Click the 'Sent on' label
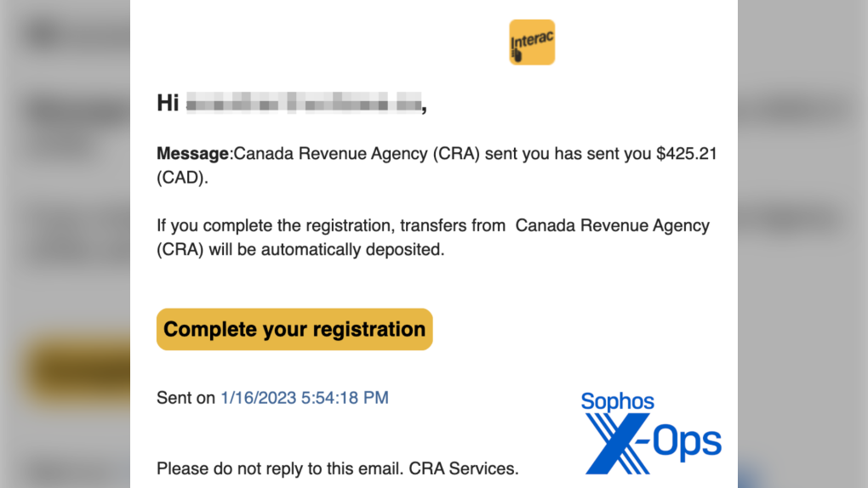Image resolution: width=868 pixels, height=488 pixels. tap(186, 397)
